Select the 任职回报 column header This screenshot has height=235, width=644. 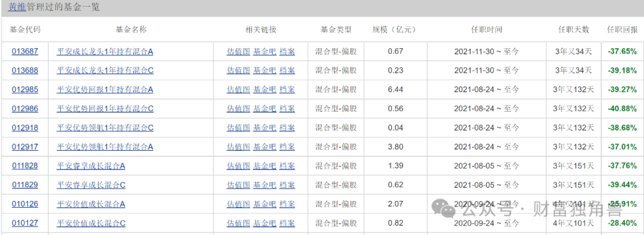click(x=622, y=30)
